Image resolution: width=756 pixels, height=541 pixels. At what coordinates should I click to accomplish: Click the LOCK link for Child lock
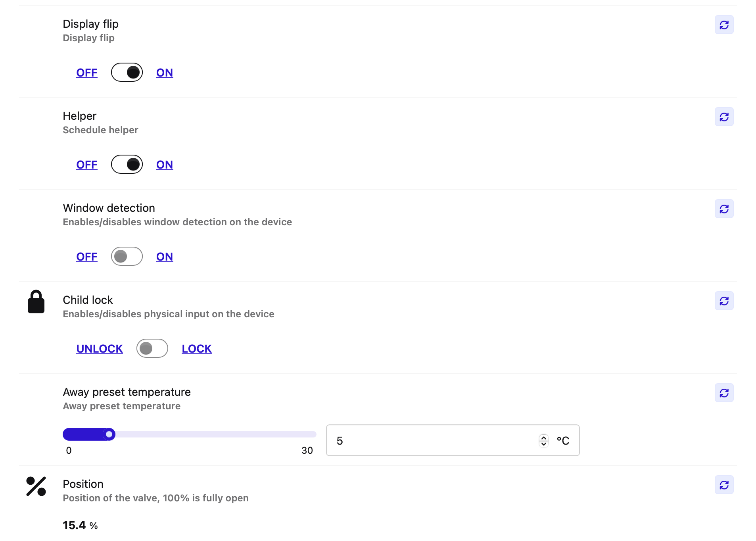tap(197, 349)
